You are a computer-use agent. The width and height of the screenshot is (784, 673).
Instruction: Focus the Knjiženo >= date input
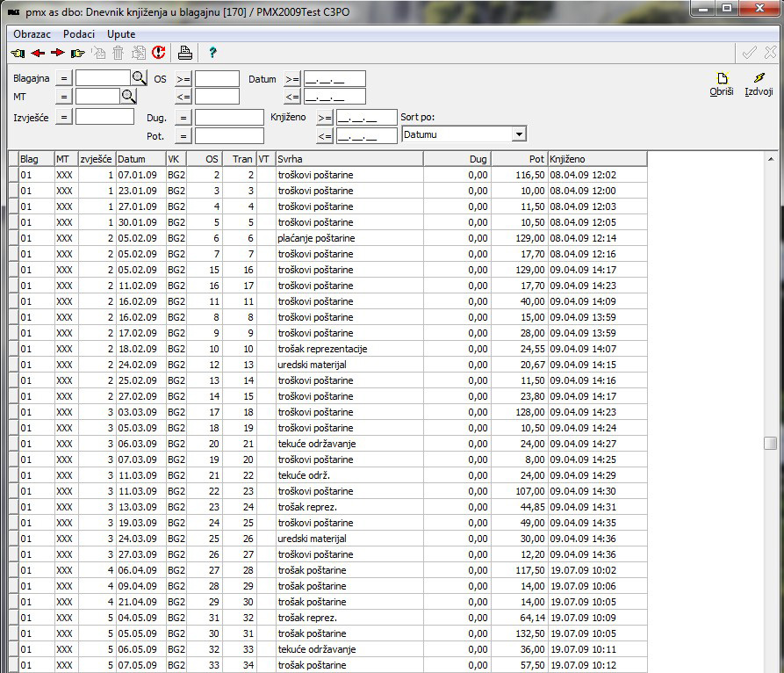[x=366, y=117]
